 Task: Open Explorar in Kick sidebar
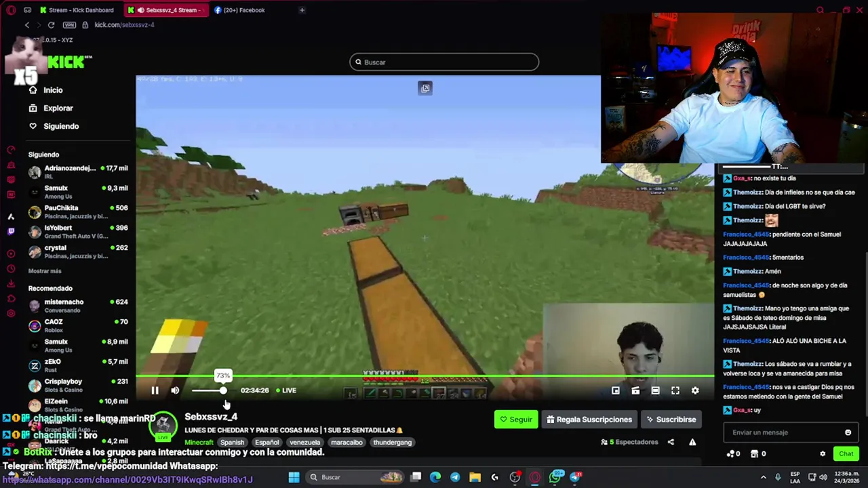click(58, 108)
